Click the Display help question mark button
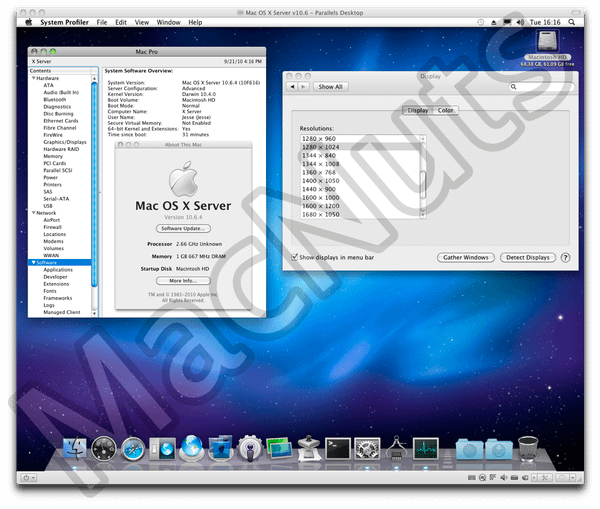 [x=565, y=258]
